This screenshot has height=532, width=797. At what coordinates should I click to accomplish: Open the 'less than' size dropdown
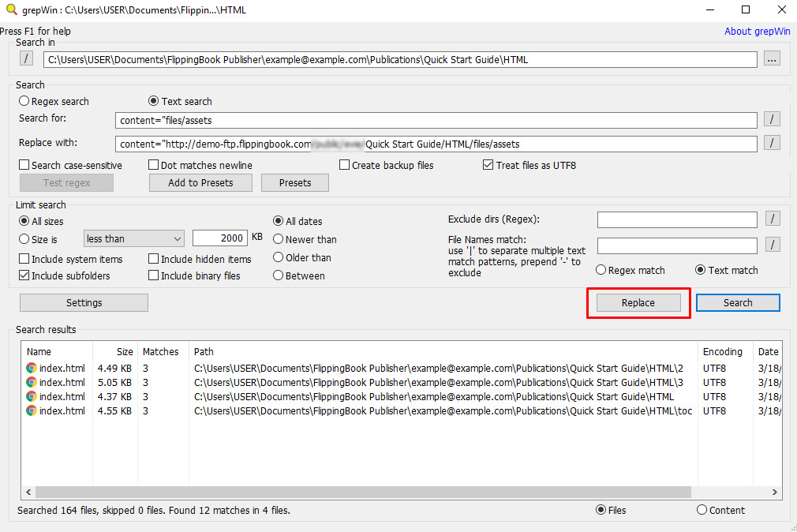pos(133,238)
